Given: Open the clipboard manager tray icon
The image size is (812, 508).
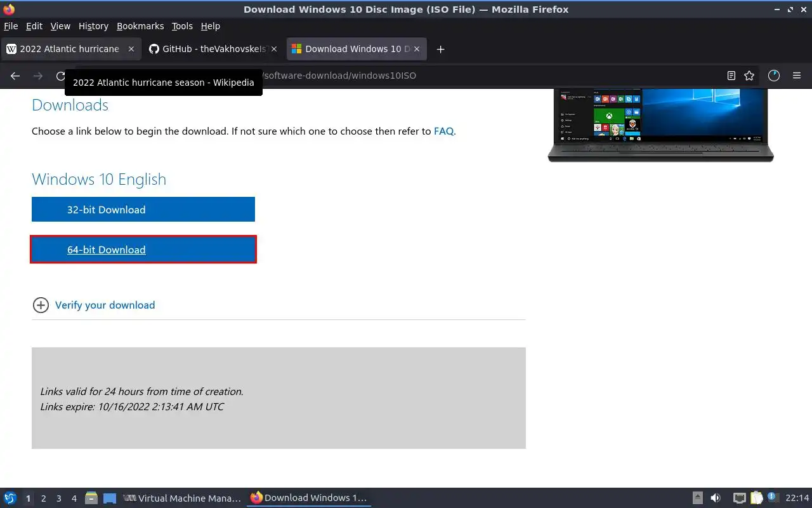Looking at the screenshot, I should coord(756,498).
